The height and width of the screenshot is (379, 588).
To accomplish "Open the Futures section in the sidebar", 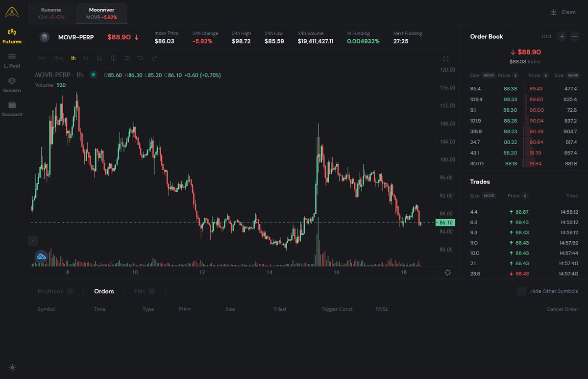I will point(12,36).
